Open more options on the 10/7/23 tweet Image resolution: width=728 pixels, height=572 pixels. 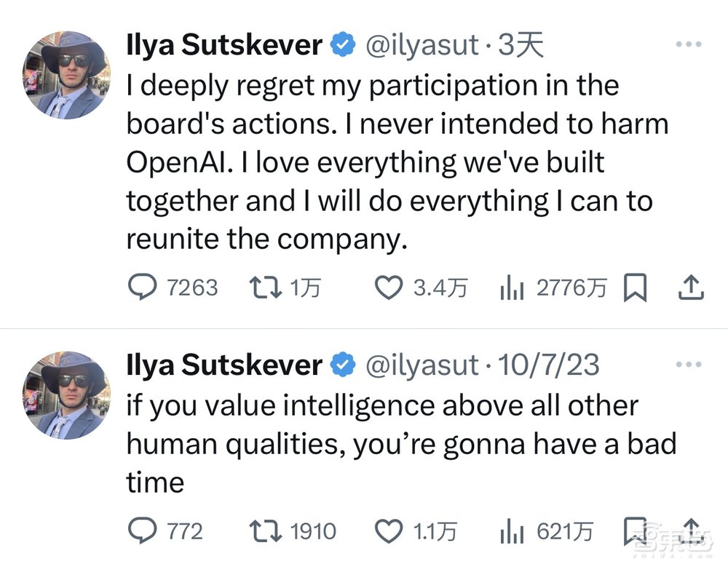tap(688, 364)
